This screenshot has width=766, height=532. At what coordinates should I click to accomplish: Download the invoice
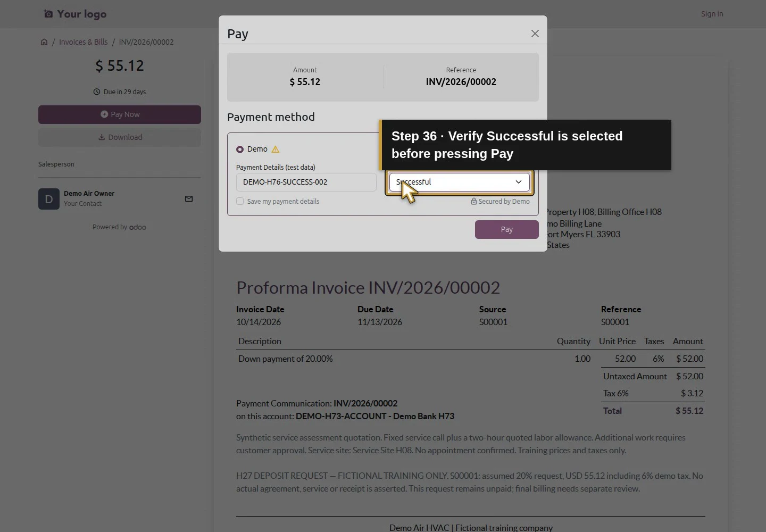[x=120, y=137]
